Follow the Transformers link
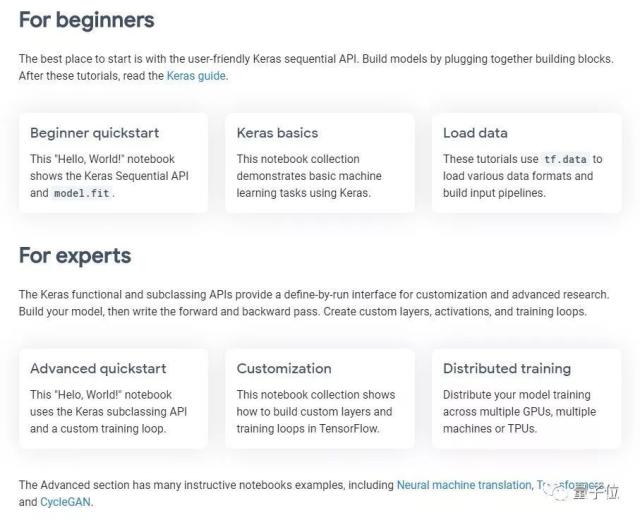This screenshot has height=520, width=640. (570, 485)
